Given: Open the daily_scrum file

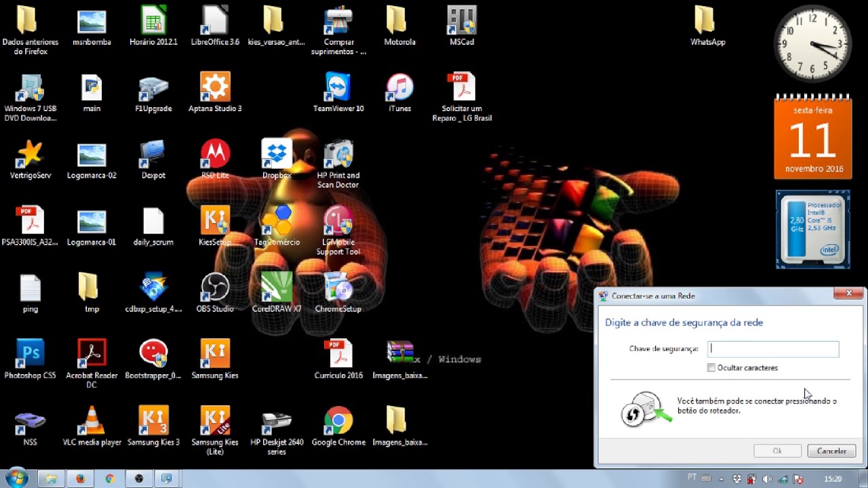Looking at the screenshot, I should [x=153, y=226].
